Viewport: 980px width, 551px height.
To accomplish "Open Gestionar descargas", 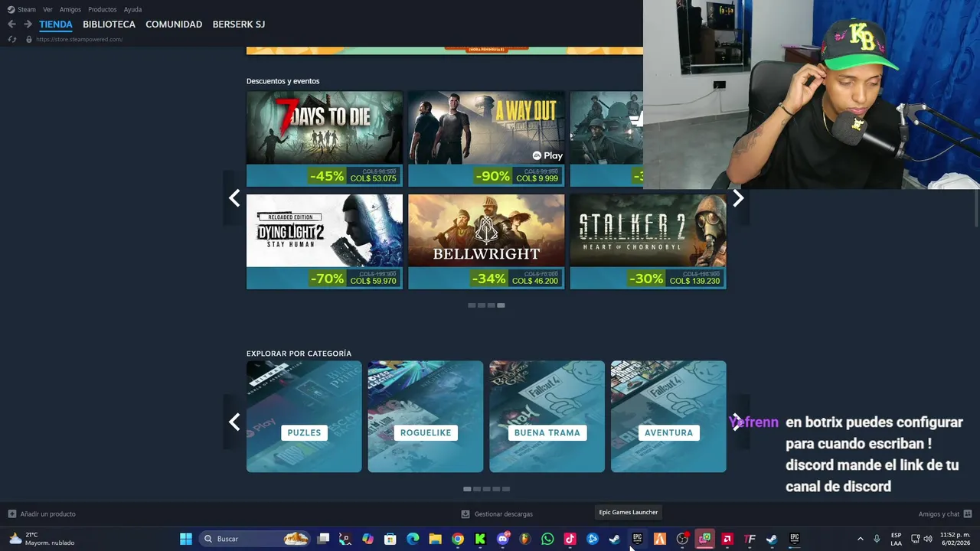I will 497,514.
